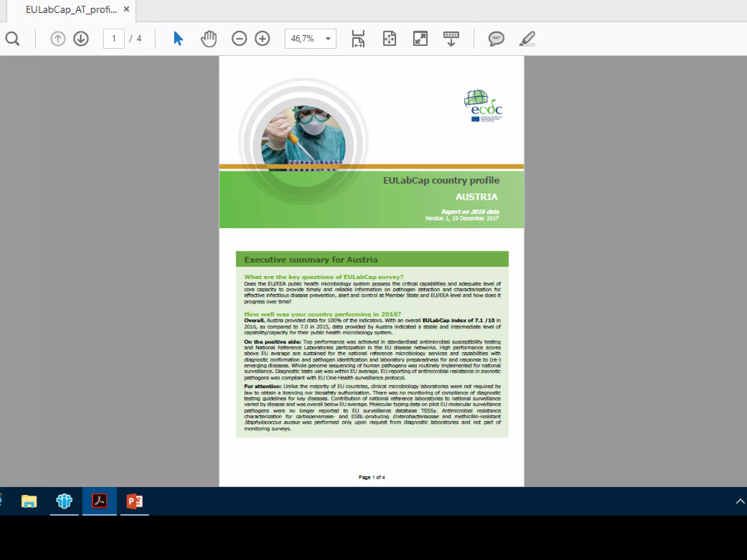Open PowerPoint from the taskbar
Image resolution: width=747 pixels, height=560 pixels.
[x=134, y=501]
